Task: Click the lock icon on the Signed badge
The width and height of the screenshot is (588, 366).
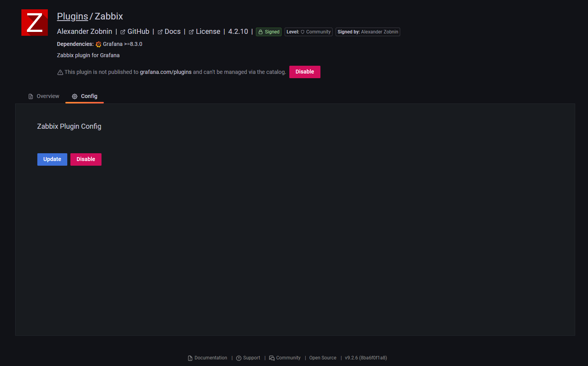Action: point(260,32)
